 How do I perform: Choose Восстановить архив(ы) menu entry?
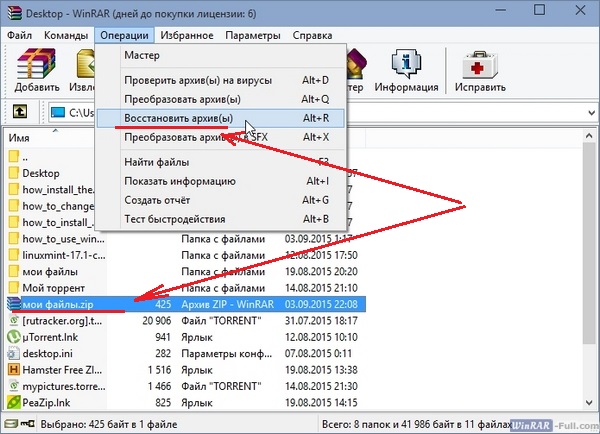(178, 118)
